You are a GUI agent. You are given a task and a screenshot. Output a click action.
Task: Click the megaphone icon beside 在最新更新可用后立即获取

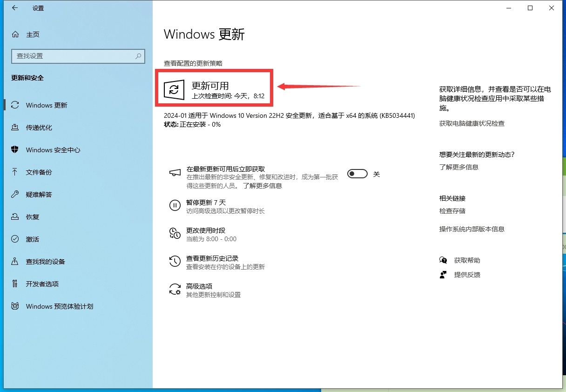(x=175, y=173)
